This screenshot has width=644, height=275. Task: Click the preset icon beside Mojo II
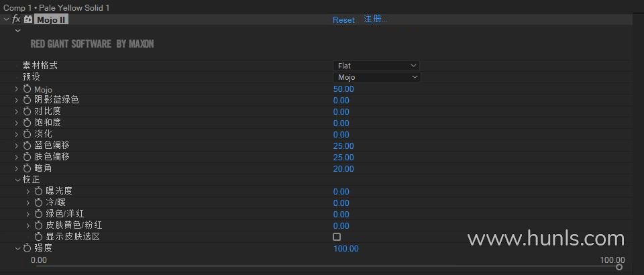(28, 19)
